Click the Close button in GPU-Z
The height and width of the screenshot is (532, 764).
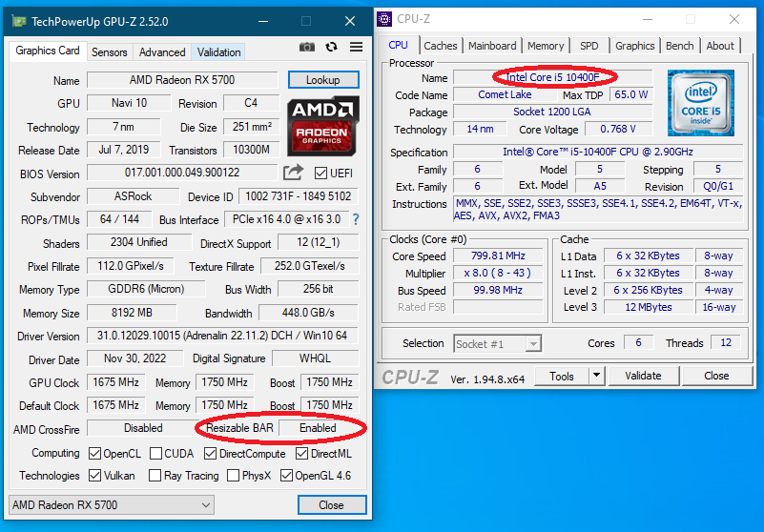pos(331,505)
